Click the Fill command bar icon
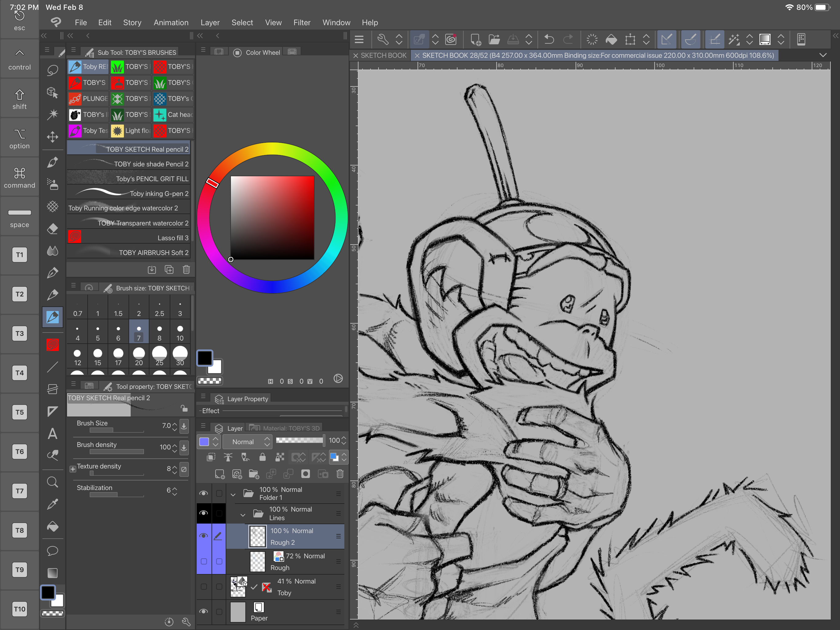Screen dimensions: 840x630 point(611,39)
